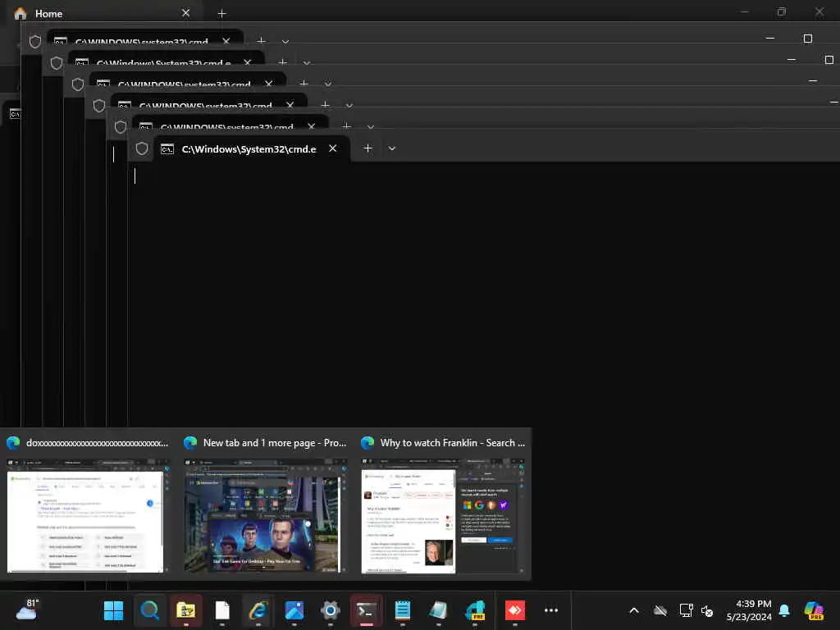Click the Home tab house icon

tap(21, 13)
